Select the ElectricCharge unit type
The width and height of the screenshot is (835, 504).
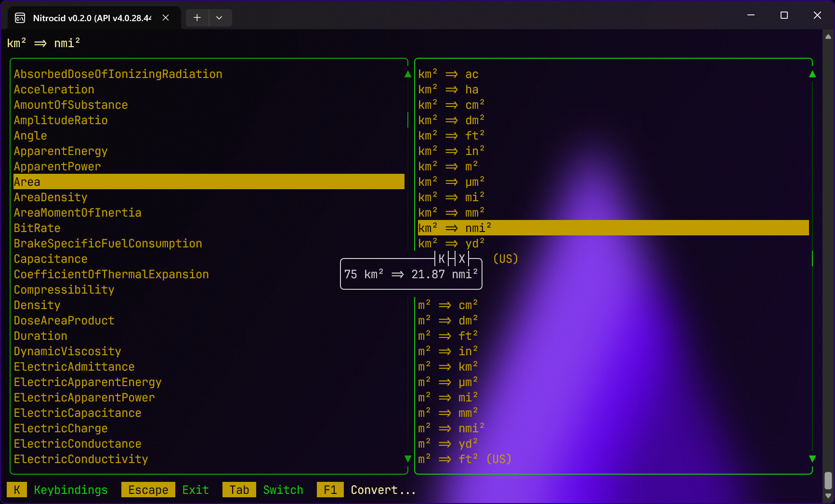tap(61, 428)
